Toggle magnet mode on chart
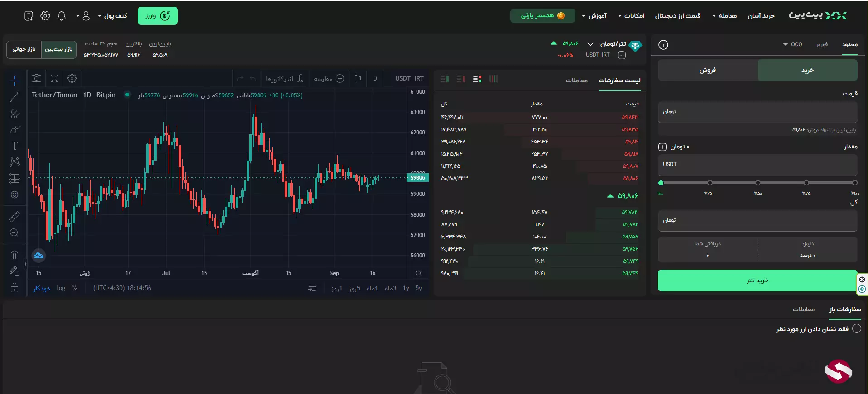868x394 pixels. click(x=14, y=255)
